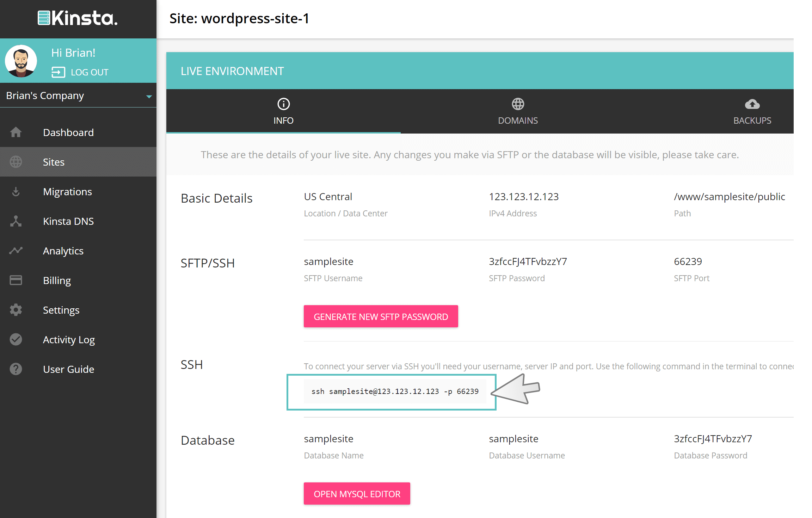Click the SFTP/SSH section heading
The width and height of the screenshot is (812, 518).
(x=208, y=263)
